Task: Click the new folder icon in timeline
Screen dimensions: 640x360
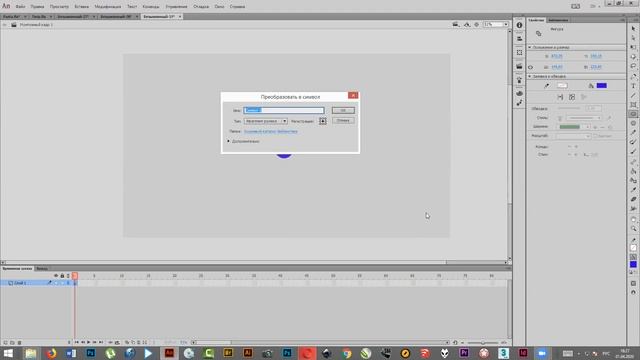Action: point(12,343)
